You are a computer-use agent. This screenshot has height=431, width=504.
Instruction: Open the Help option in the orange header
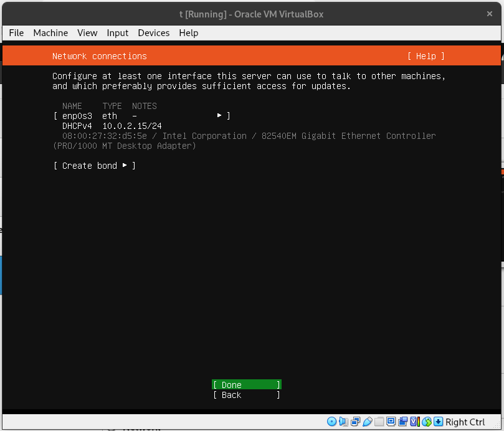[x=426, y=55]
